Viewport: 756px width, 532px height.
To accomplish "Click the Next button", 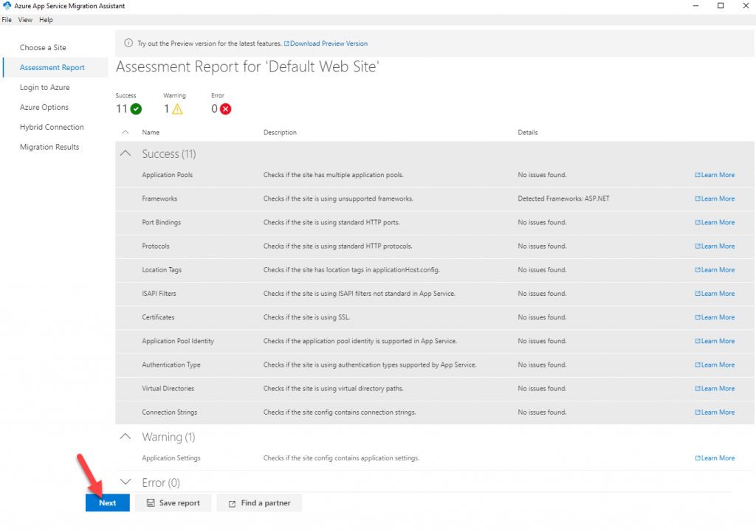I will (108, 502).
